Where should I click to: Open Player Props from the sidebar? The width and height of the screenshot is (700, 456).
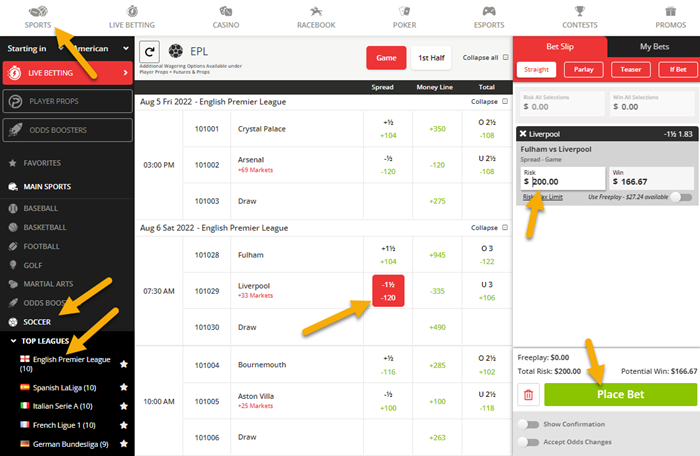point(67,101)
